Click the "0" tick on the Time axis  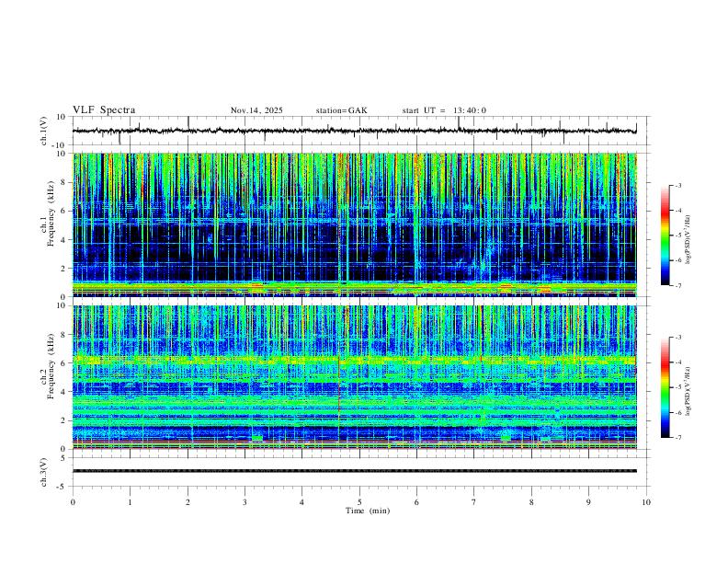point(73,502)
